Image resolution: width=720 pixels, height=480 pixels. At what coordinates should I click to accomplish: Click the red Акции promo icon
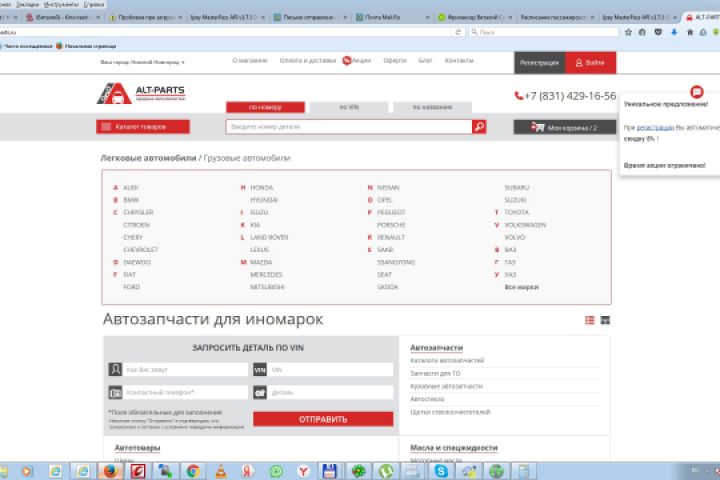(347, 60)
